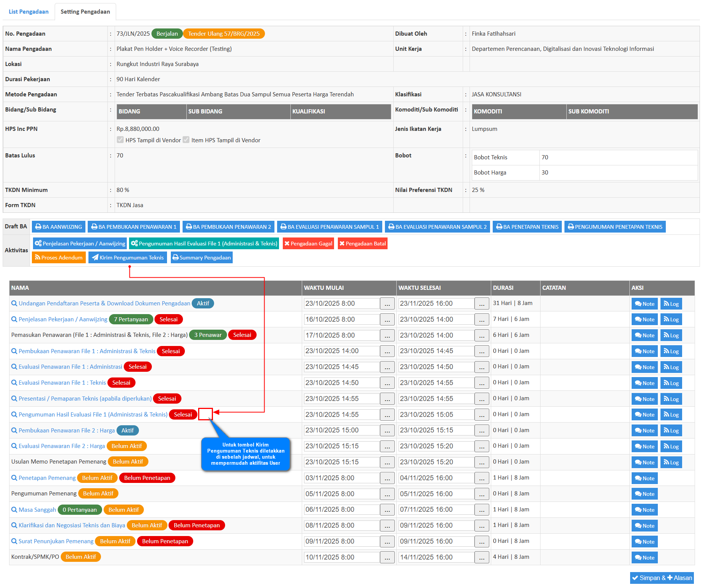Viewport: 703px width, 588px height.
Task: Open Log for Penjelasan Pekerjaan / Aanwijzing row
Action: 671,319
